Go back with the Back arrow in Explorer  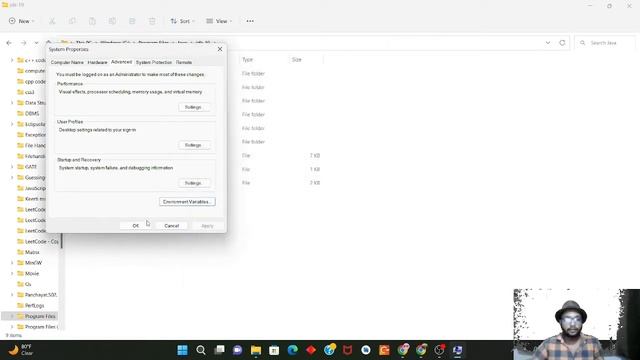pos(9,43)
